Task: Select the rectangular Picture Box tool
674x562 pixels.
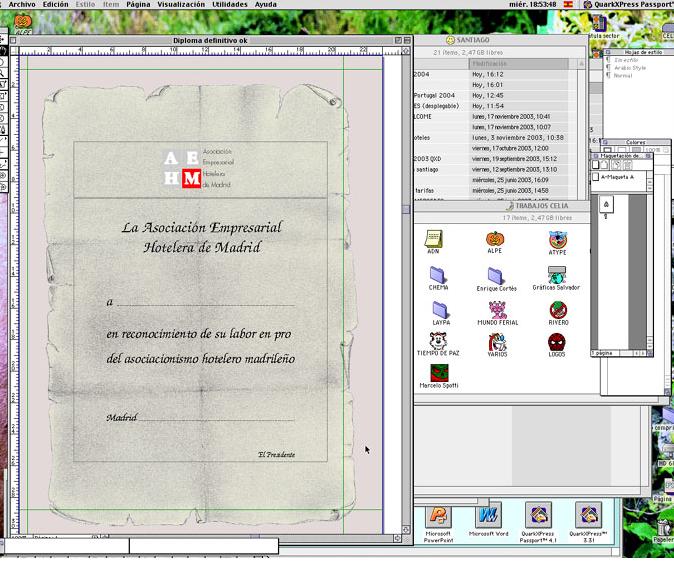Action: pos(3,95)
